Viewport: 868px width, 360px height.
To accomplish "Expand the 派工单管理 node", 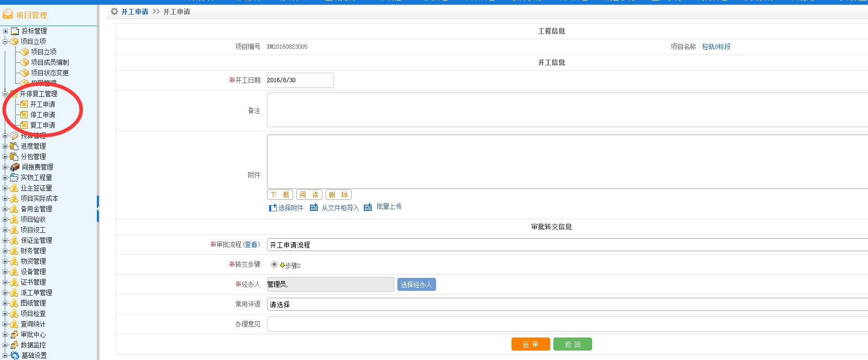I will tap(5, 292).
